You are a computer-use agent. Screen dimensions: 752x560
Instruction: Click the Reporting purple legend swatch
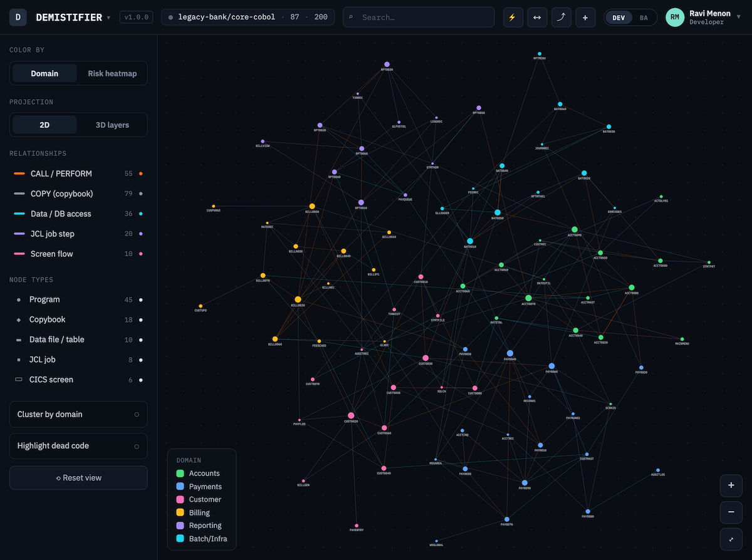(180, 526)
